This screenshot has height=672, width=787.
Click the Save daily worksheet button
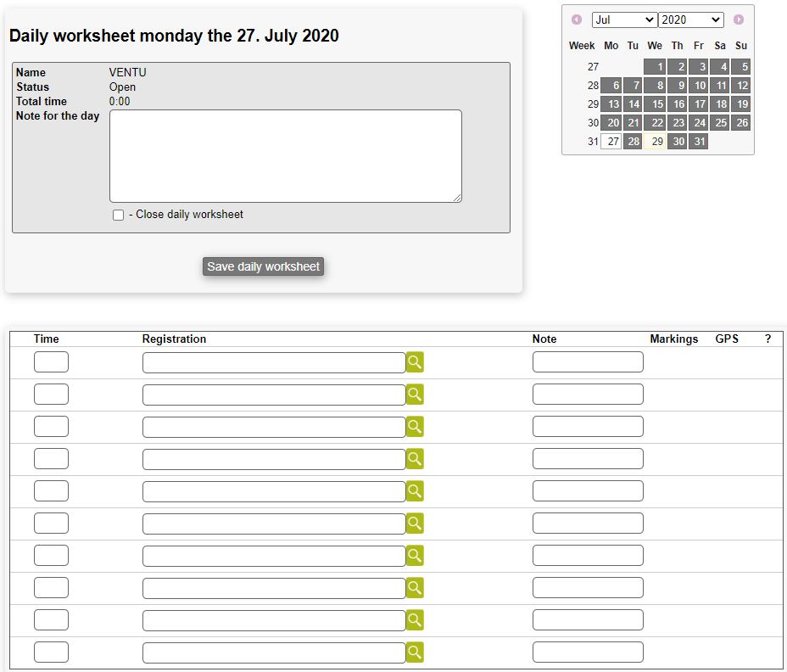pos(263,266)
